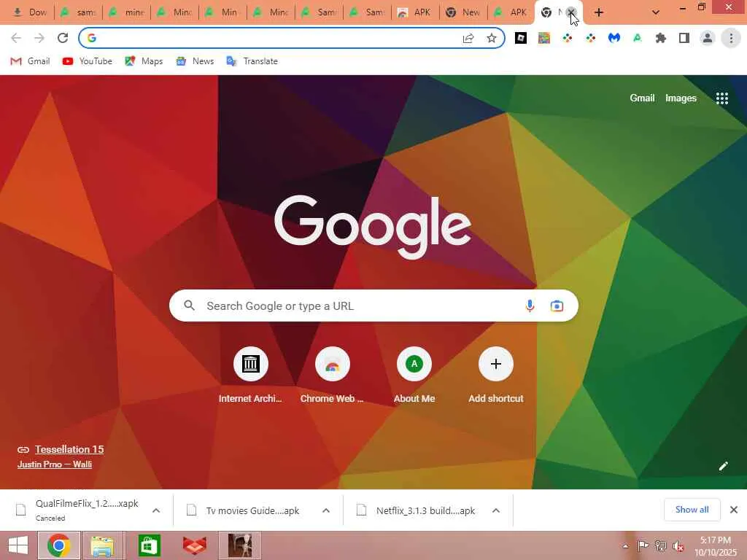This screenshot has width=747, height=560.
Task: Open the YouTube bookmark
Action: (88, 61)
